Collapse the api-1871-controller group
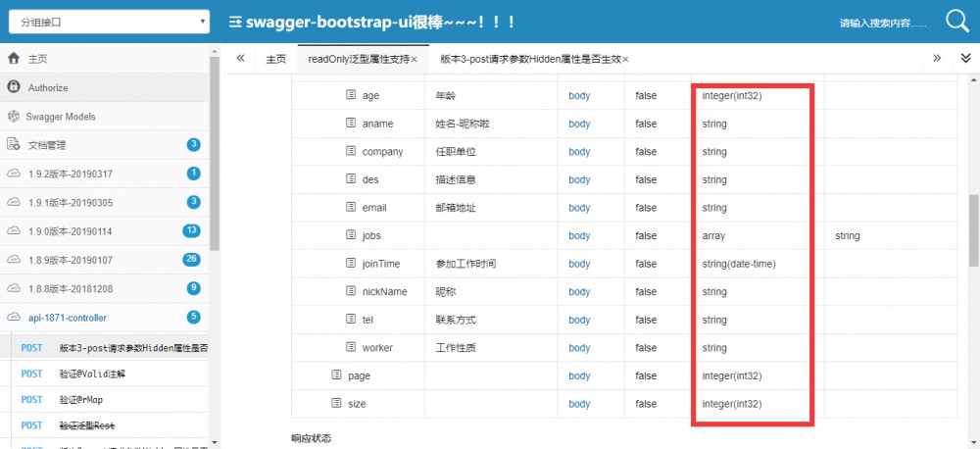The image size is (980, 449). (x=105, y=318)
